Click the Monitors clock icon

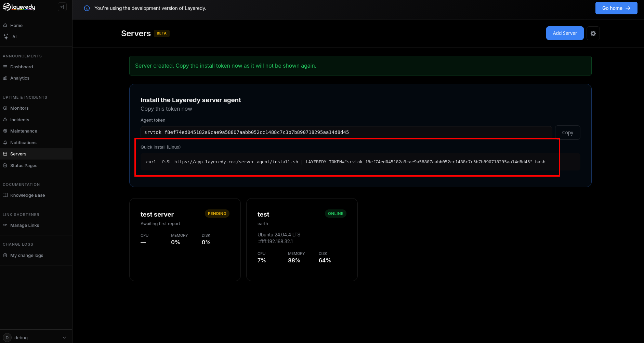tap(5, 108)
